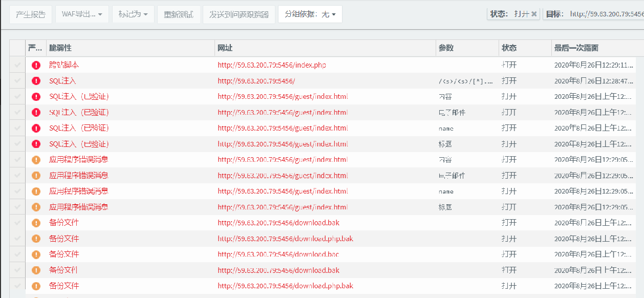Click orange severity icon of 应用程序错误消息 标题 row
644x298 pixels.
[x=36, y=207]
